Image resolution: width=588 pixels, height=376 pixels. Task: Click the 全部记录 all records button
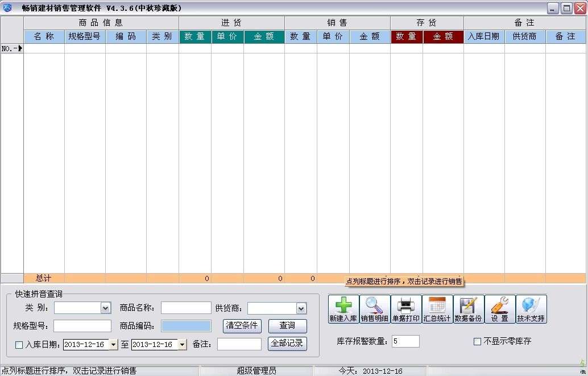point(287,344)
